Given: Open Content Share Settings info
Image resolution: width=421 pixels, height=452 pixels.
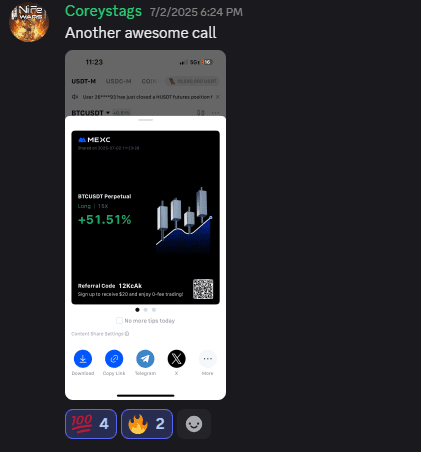Looking at the screenshot, I should [x=127, y=334].
